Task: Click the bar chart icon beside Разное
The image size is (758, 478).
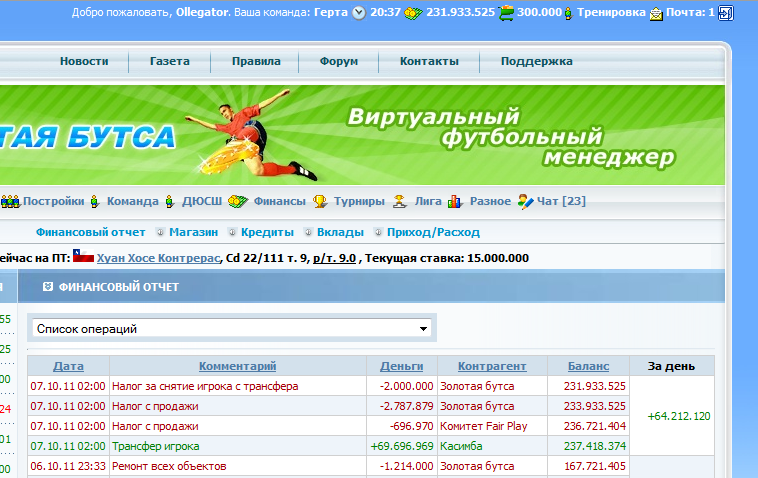Action: 455,201
